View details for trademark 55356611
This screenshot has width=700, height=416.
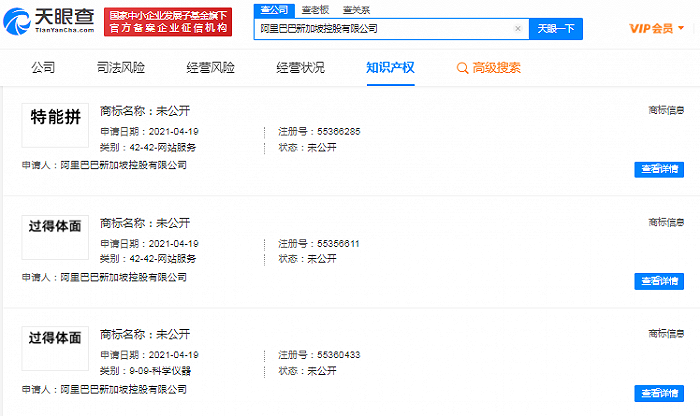click(659, 281)
